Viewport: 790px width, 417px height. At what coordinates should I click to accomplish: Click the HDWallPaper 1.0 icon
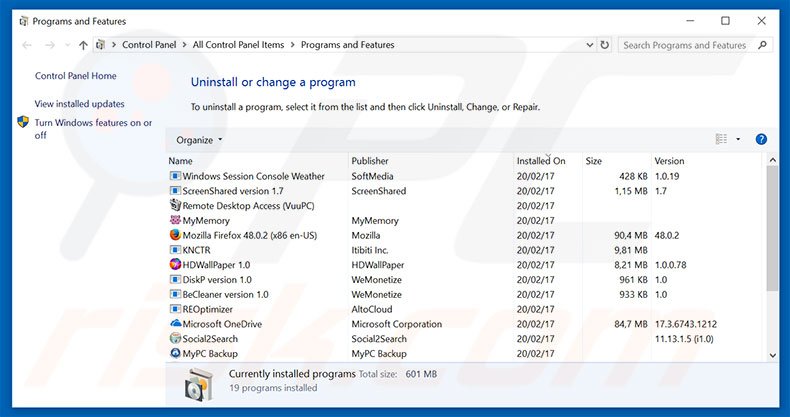[x=175, y=264]
